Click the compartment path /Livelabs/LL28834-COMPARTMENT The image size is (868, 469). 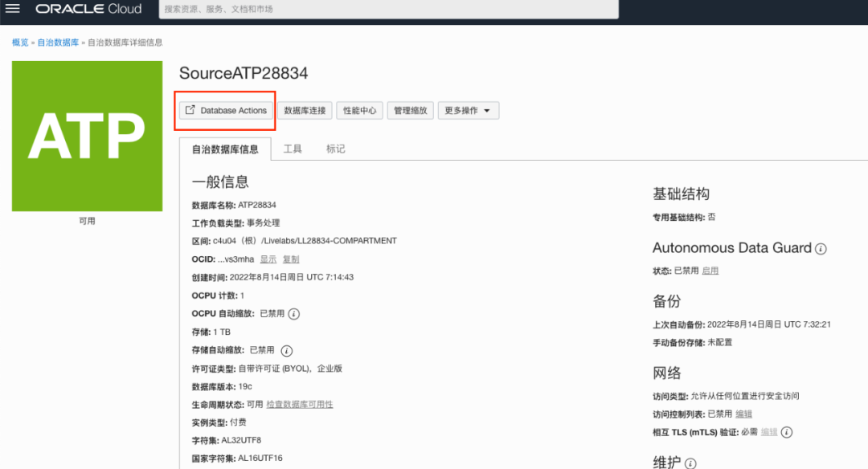[x=329, y=241]
